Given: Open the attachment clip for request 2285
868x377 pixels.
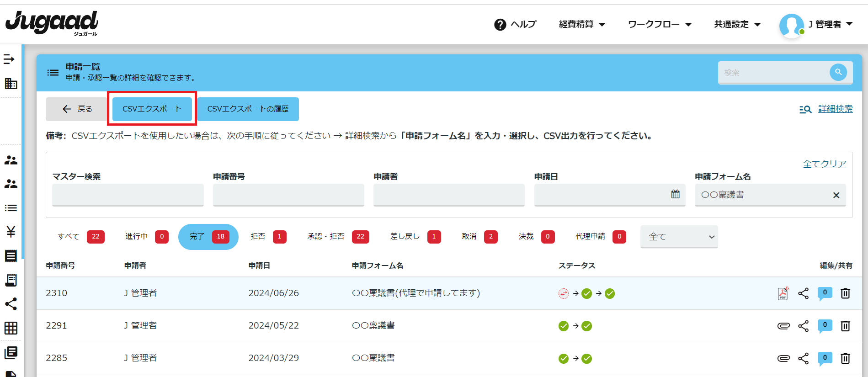Looking at the screenshot, I should point(783,358).
